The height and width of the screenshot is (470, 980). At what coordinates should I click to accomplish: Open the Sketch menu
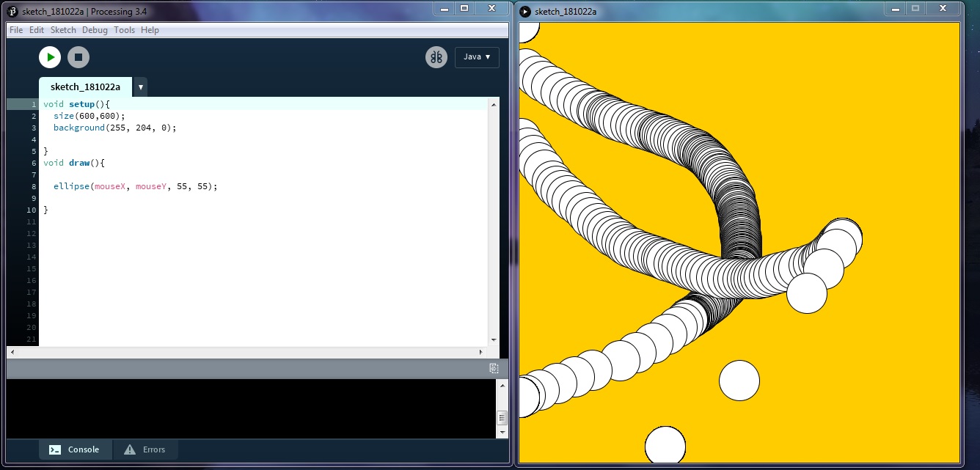pos(63,30)
